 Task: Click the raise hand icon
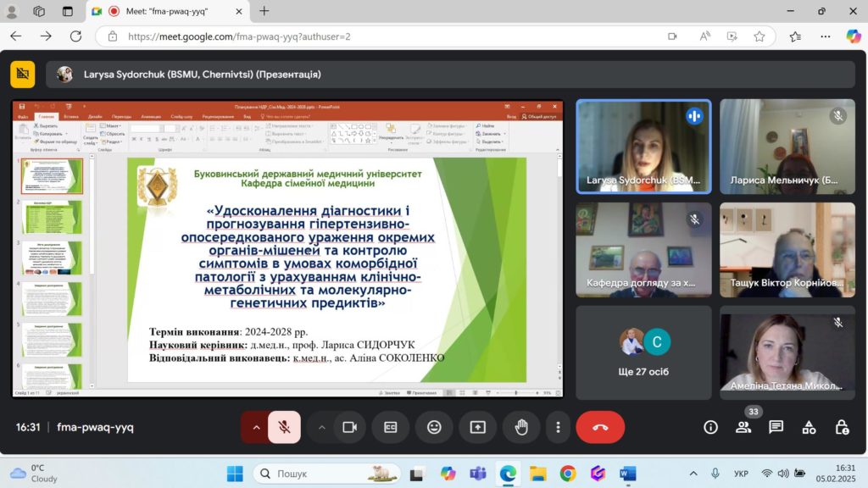[521, 427]
